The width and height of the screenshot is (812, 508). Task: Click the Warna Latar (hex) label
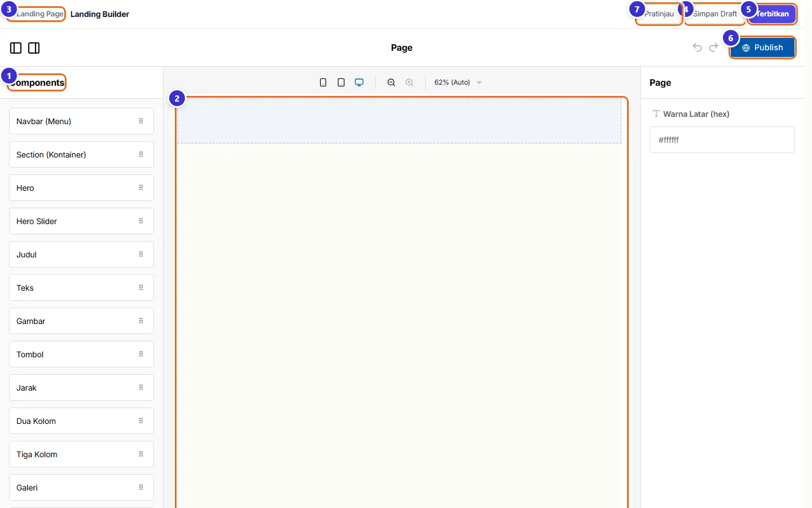coord(696,114)
